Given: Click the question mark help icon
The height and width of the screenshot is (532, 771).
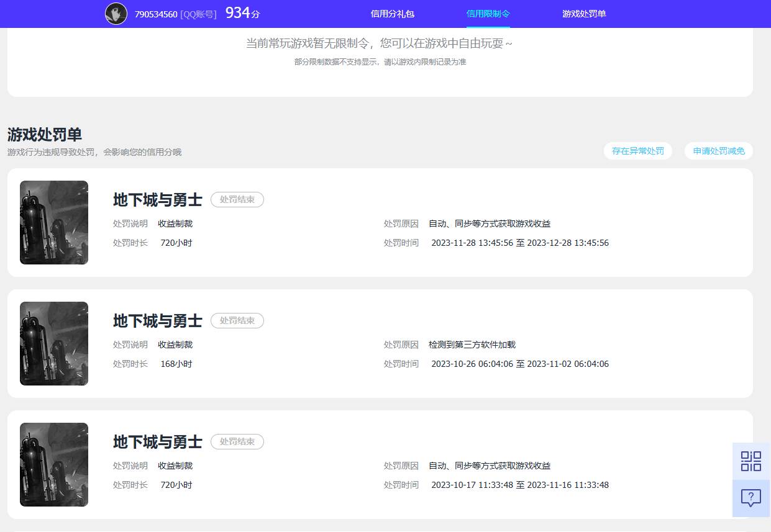Looking at the screenshot, I should pyautogui.click(x=750, y=498).
